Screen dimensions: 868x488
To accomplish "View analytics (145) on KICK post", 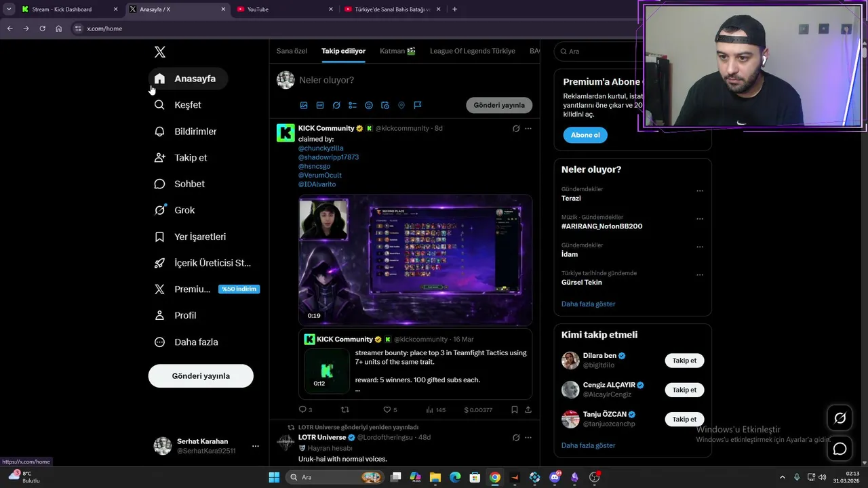I will [435, 409].
